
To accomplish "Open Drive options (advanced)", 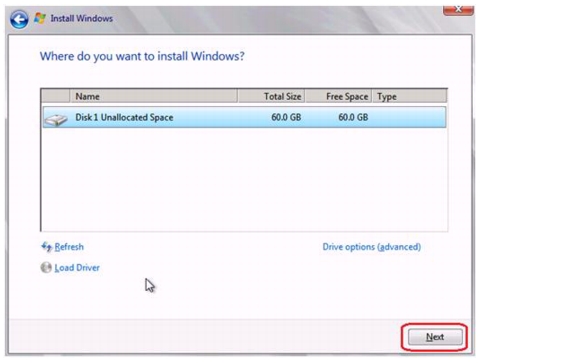I will click(372, 247).
